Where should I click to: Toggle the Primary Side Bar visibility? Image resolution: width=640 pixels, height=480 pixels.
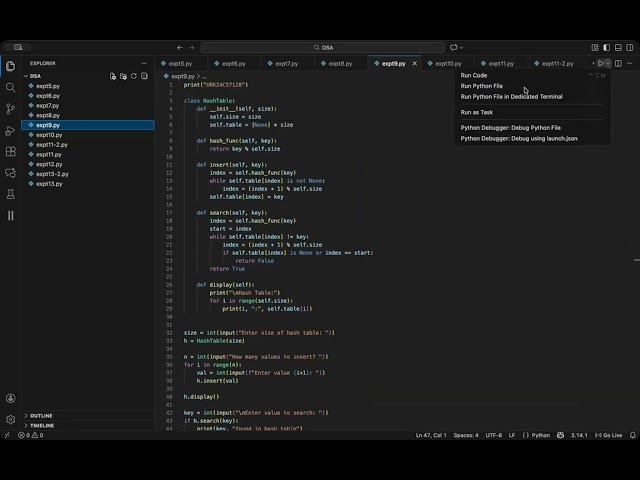(x=607, y=48)
